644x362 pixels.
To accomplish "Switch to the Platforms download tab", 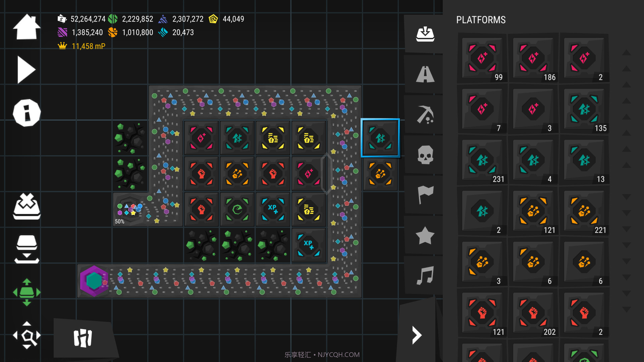I will 425,34.
